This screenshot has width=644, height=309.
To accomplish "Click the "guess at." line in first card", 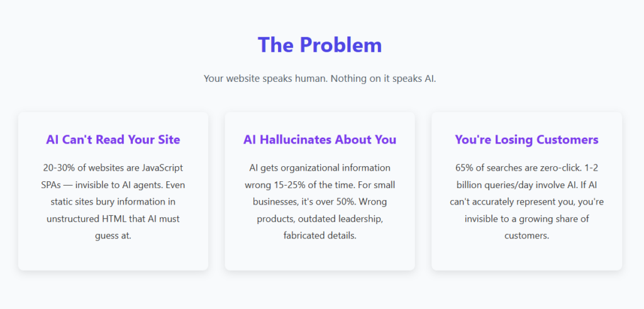I will click(113, 235).
